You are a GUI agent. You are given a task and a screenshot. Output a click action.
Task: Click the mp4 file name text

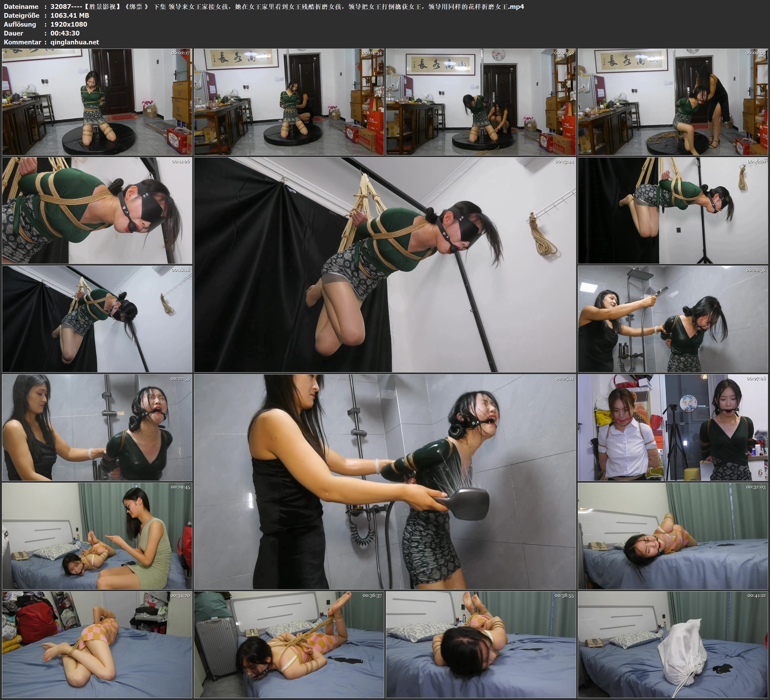(286, 6)
